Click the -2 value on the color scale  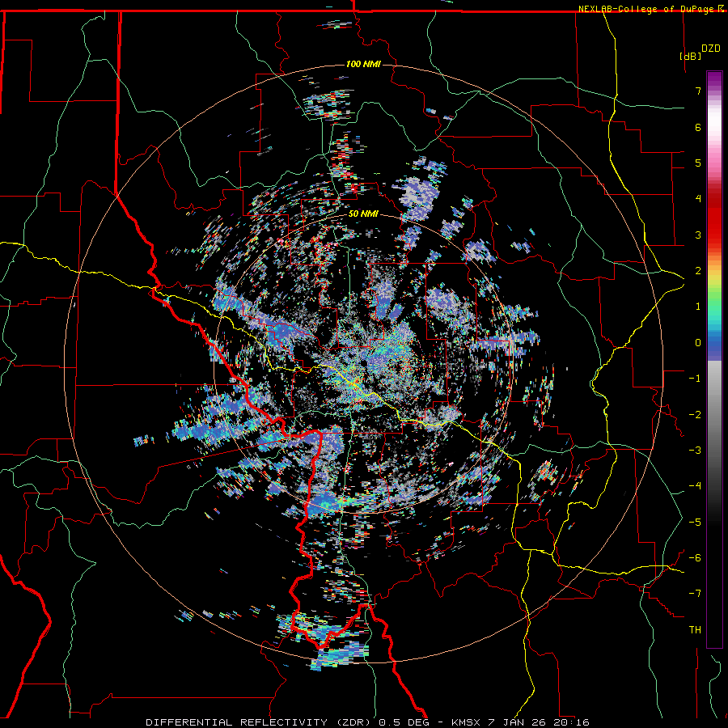tap(695, 415)
